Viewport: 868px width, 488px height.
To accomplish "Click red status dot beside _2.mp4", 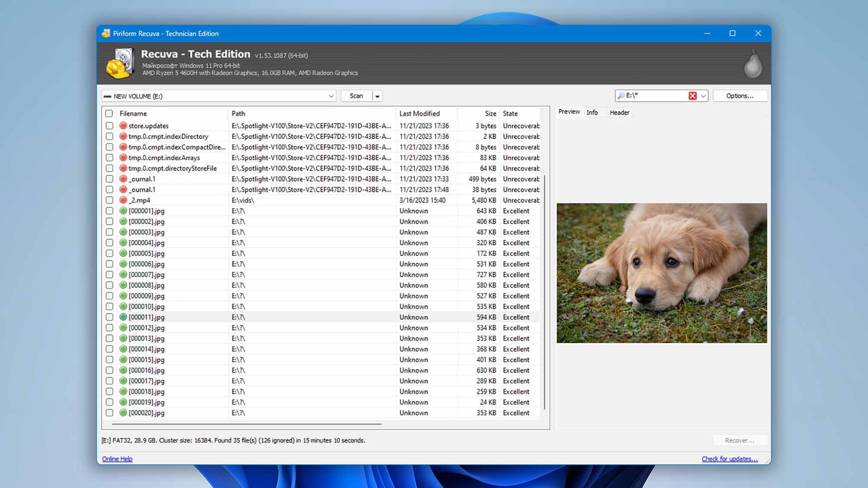I will (x=123, y=200).
